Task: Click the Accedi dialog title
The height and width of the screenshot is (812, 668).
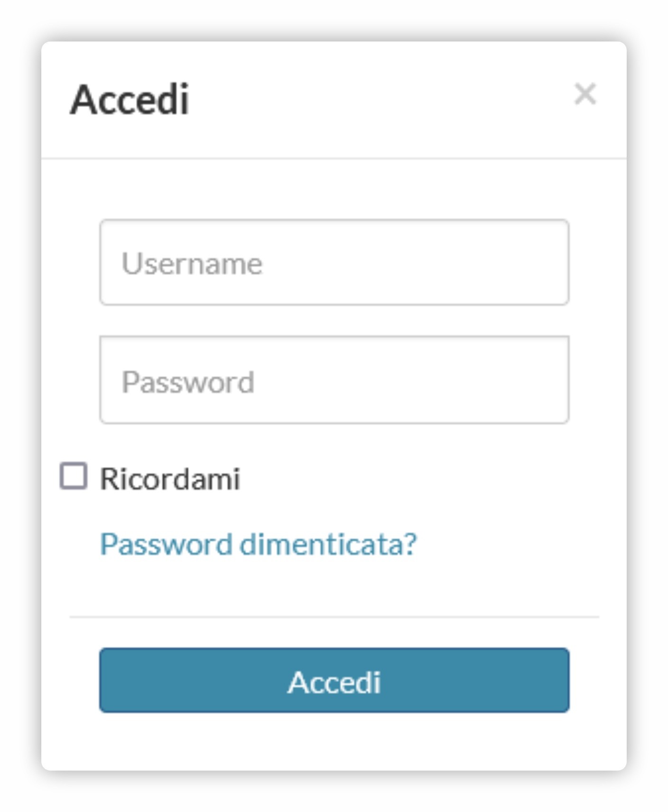Action: (x=130, y=99)
